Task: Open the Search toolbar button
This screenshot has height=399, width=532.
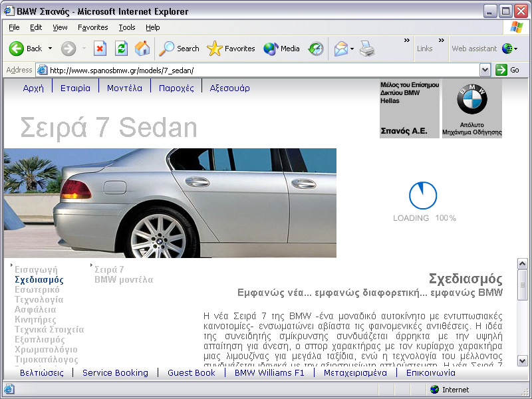Action: tap(179, 49)
